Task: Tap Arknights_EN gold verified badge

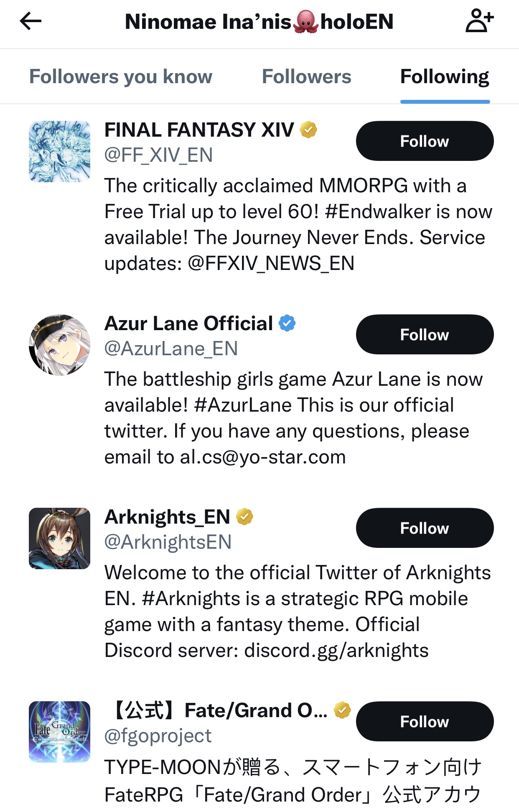Action: [244, 517]
